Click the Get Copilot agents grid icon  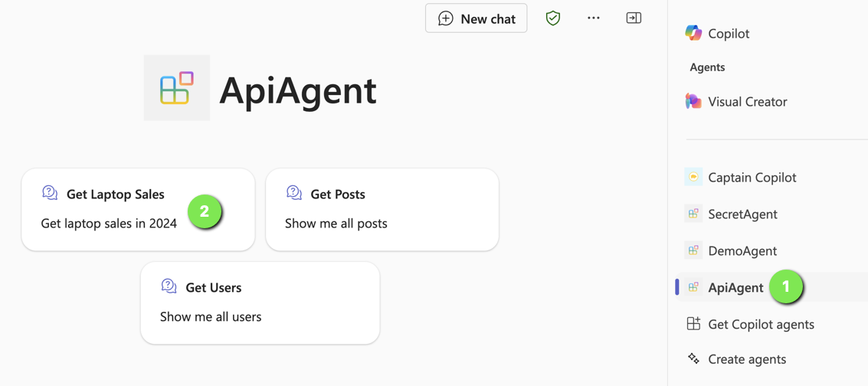[693, 324]
